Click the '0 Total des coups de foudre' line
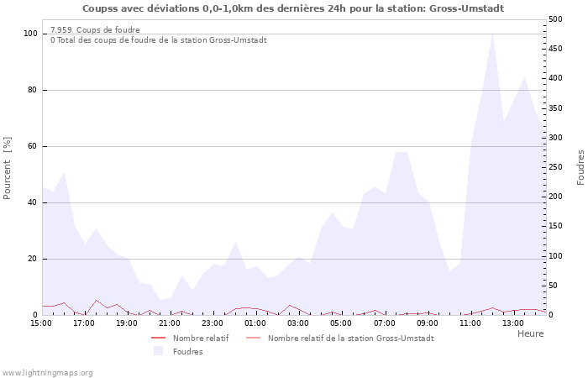Screen dimensions: 588x378 [159, 40]
